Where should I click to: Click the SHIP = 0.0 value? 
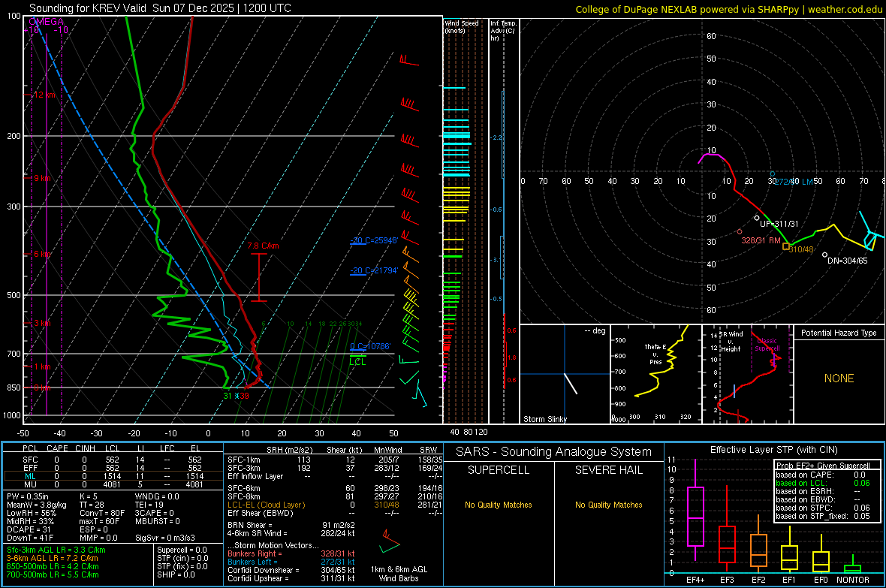tap(176, 574)
